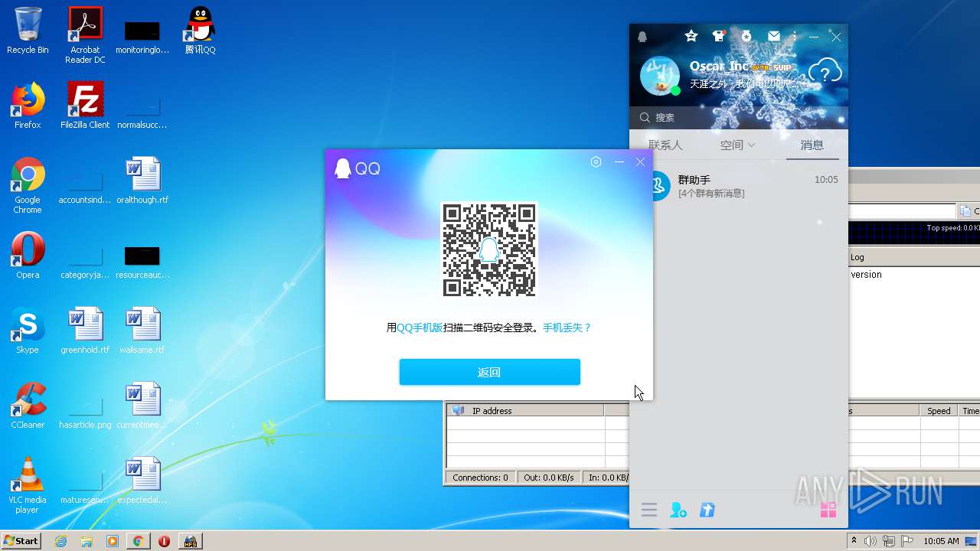Image resolution: width=980 pixels, height=551 pixels.
Task: Click the Log tab in background window
Action: tap(857, 257)
